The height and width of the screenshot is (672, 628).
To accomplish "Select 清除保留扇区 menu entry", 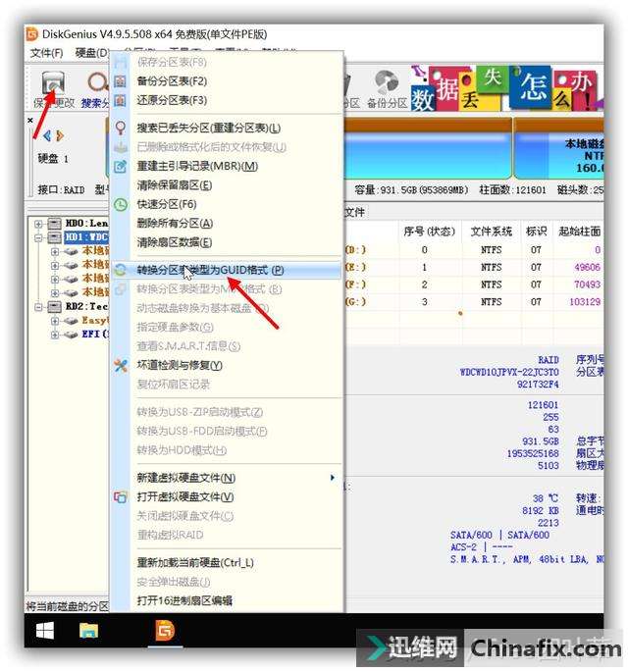I will tap(175, 185).
